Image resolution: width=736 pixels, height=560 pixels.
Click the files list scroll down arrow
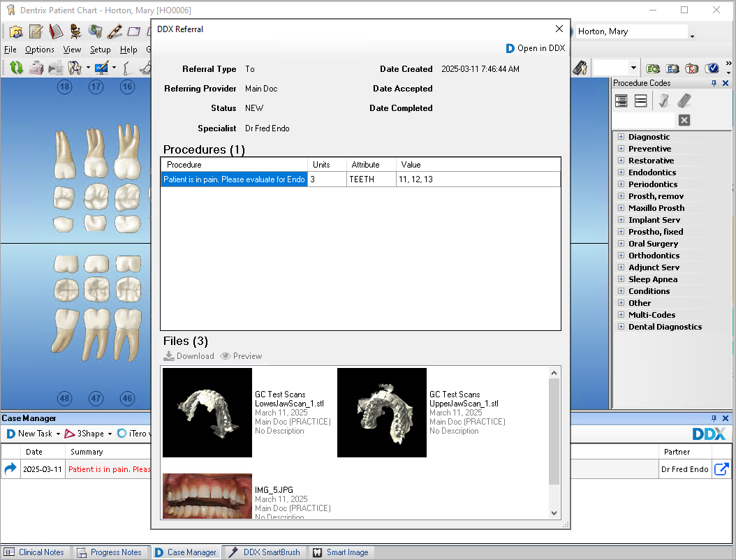554,513
